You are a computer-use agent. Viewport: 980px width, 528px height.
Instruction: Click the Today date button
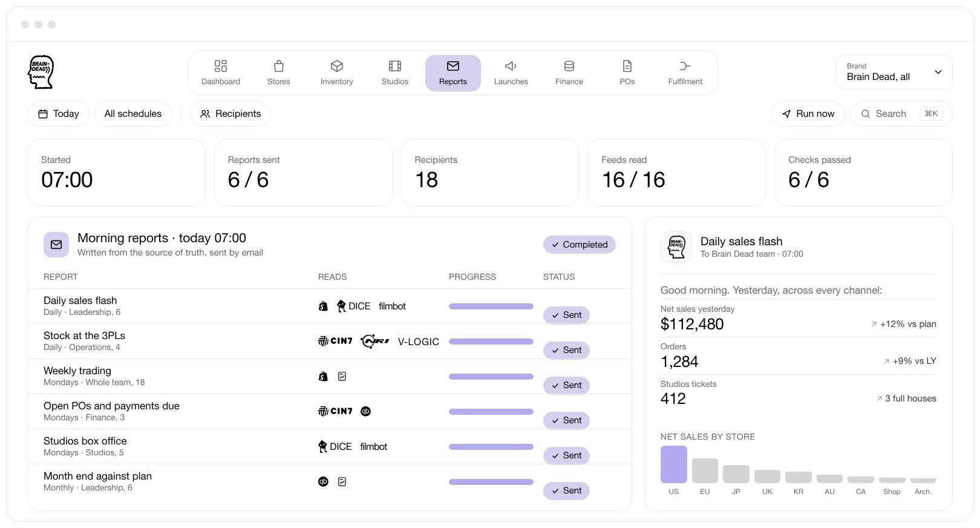(59, 114)
